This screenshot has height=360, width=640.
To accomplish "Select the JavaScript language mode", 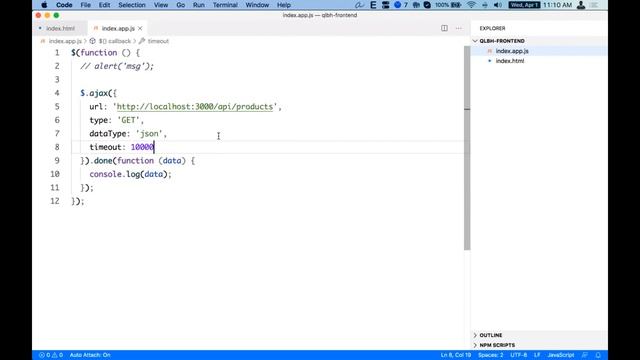I will (560, 355).
